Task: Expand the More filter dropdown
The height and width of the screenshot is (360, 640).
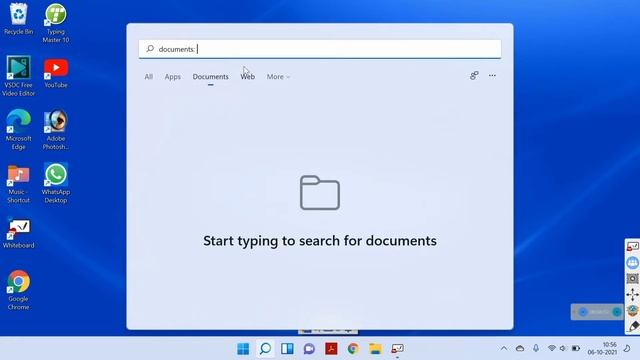Action: (x=278, y=77)
